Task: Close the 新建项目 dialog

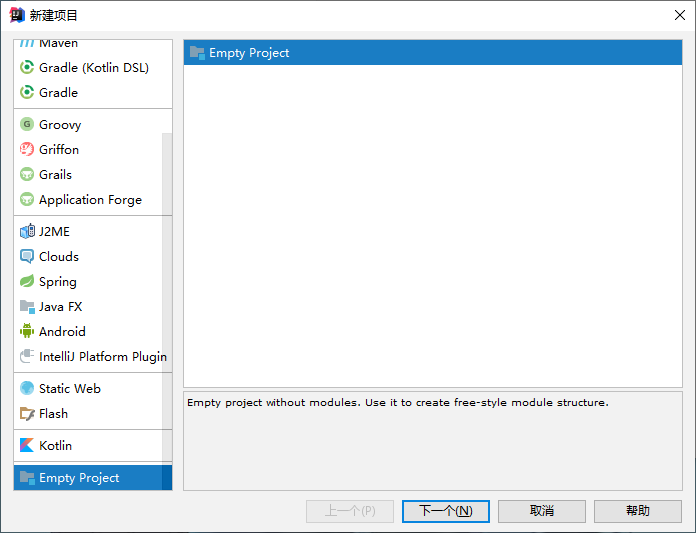Action: tap(680, 15)
